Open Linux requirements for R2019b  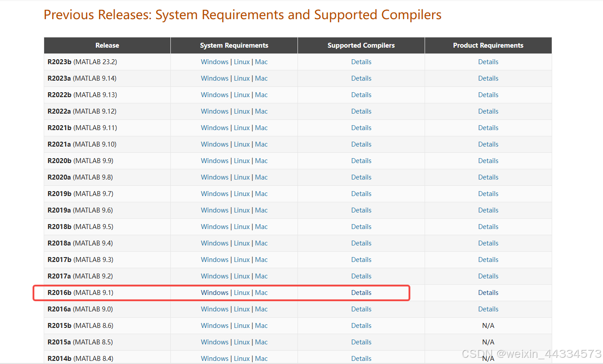click(x=242, y=194)
